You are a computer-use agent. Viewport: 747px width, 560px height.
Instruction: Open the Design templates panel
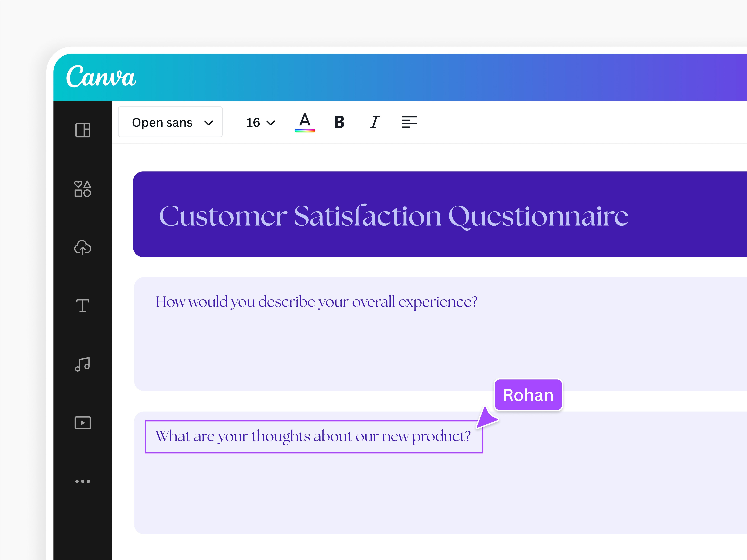(82, 131)
